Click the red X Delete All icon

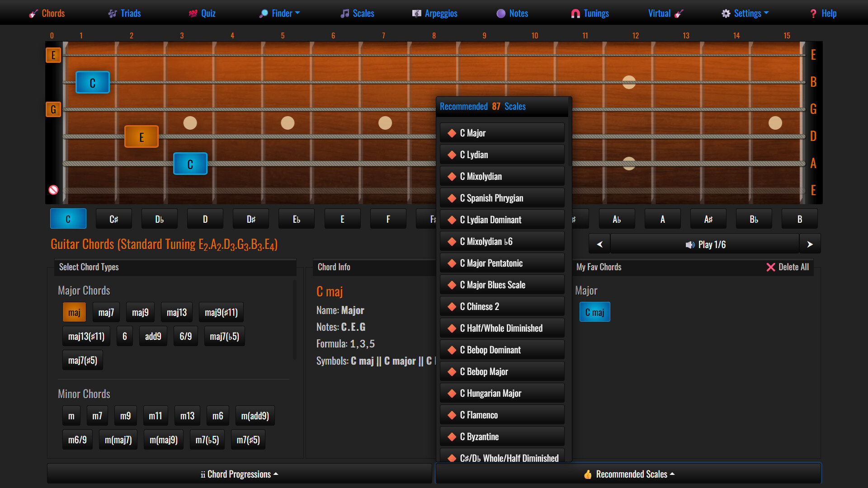[x=770, y=267]
